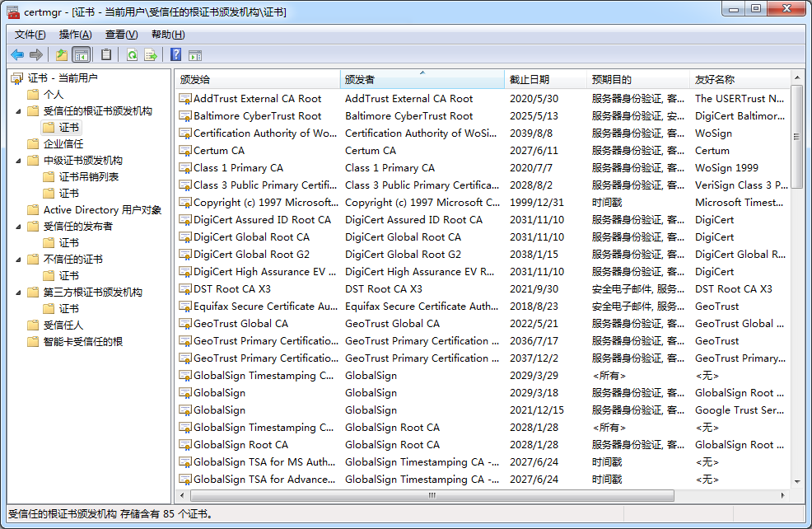Select DigiCert Global Root G2 certificate
Screen dimensions: 812x529
pos(483,255)
